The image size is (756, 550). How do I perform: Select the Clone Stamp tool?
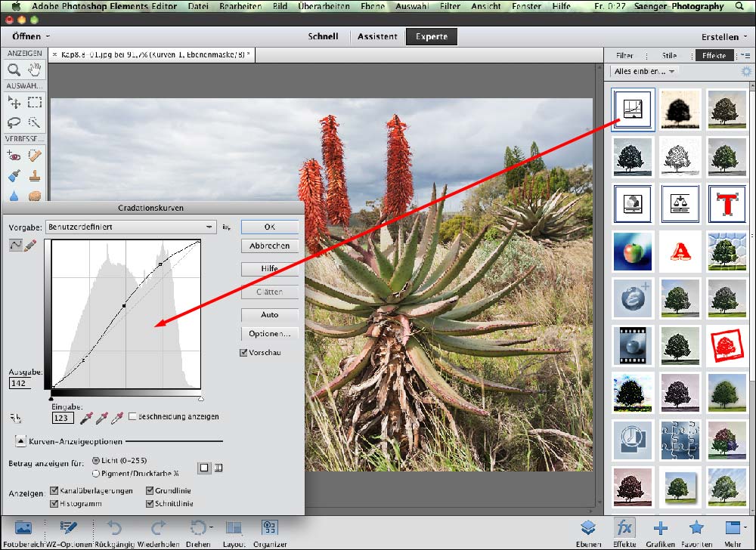[x=35, y=175]
